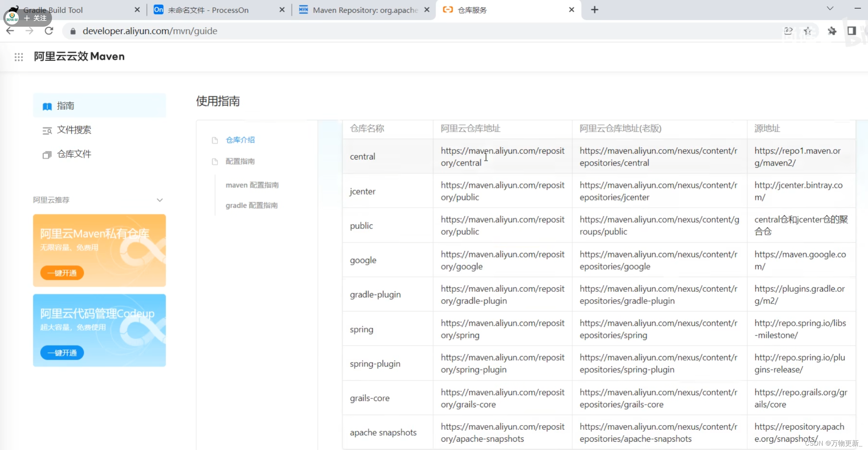Click the gradle-plugin repository name cell
868x450 pixels.
point(388,295)
